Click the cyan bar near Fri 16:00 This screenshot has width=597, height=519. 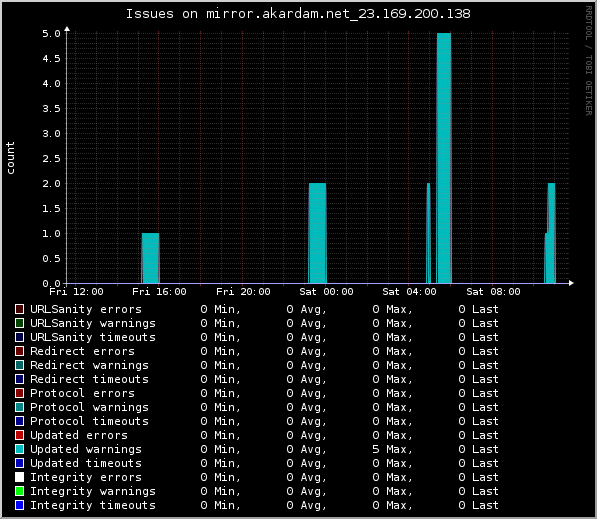[x=150, y=258]
